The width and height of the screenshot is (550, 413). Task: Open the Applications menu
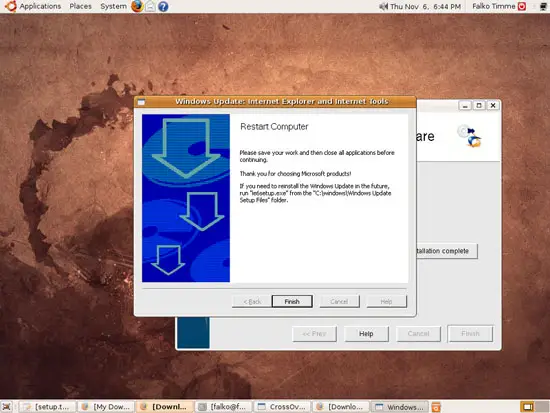pos(40,6)
